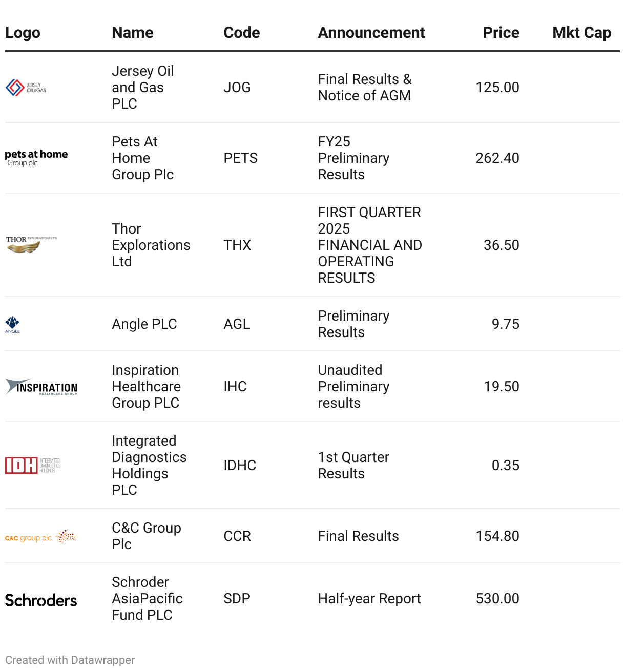Open the FY25 Preliminary Results announcement
Viewport: 625px width, 672px height.
[x=353, y=158]
